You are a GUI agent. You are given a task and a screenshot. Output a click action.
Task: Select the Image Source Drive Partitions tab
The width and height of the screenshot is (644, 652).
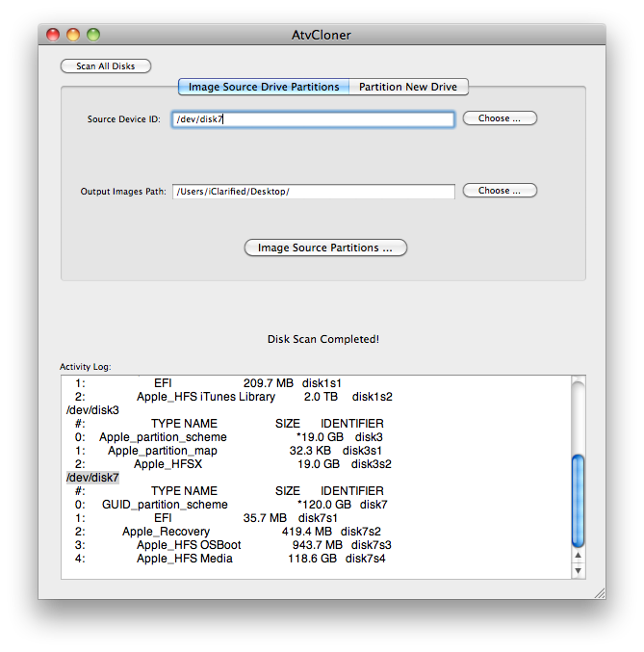[263, 87]
